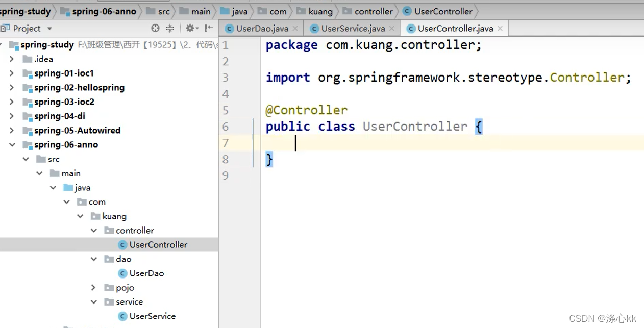Select the .idea folder label
This screenshot has height=328, width=644.
[43, 59]
